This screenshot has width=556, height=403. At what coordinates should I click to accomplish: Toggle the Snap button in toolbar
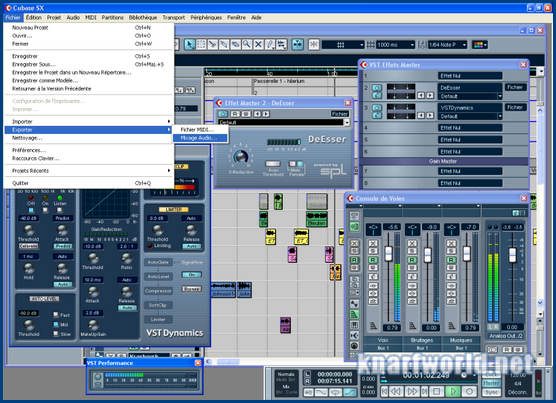point(314,45)
